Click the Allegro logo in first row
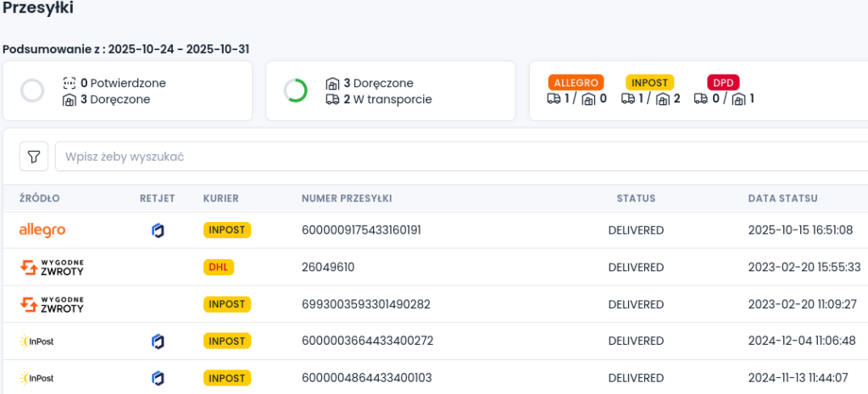Viewport: 868px width, 394px height. (x=42, y=230)
